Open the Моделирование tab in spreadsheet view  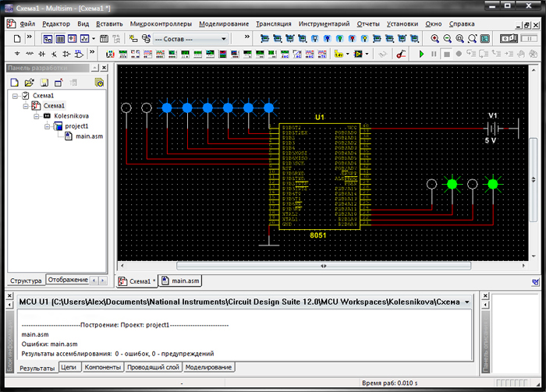point(208,367)
